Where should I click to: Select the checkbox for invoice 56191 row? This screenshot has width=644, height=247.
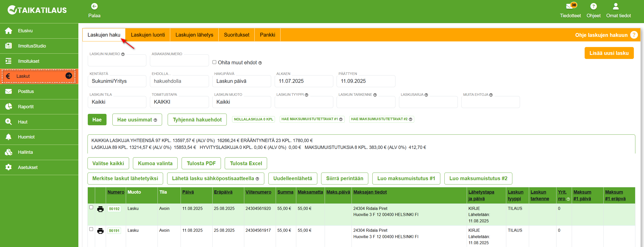(x=91, y=229)
